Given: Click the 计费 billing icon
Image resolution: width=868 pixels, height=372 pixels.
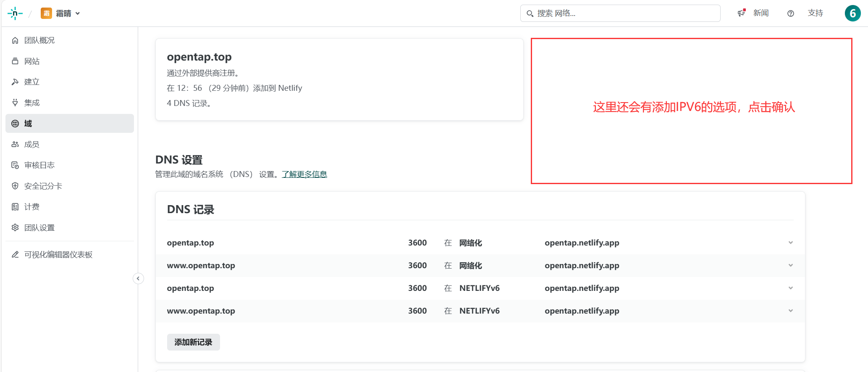Looking at the screenshot, I should 15,207.
